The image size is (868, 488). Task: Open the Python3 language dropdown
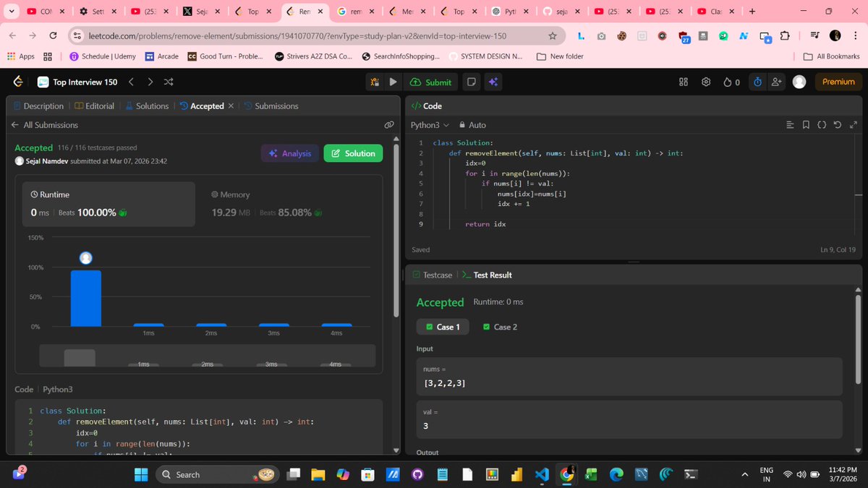point(430,125)
